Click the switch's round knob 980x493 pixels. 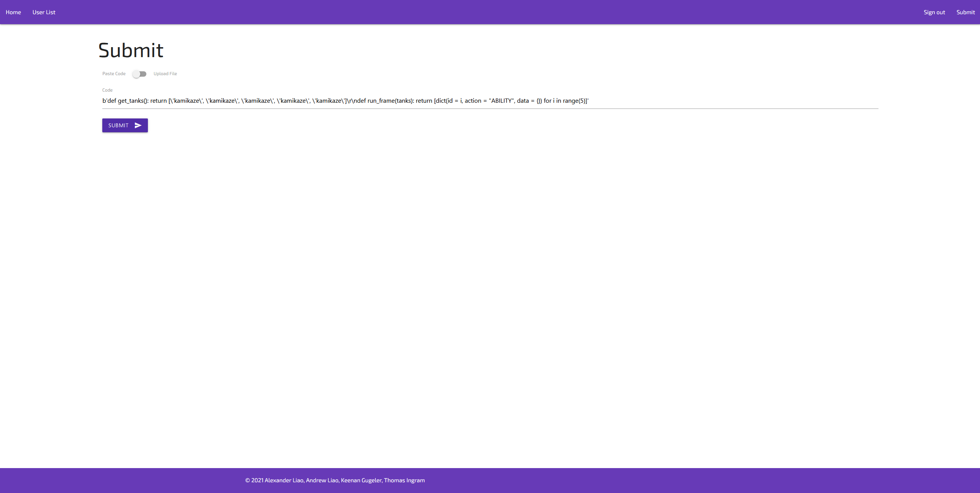(136, 74)
